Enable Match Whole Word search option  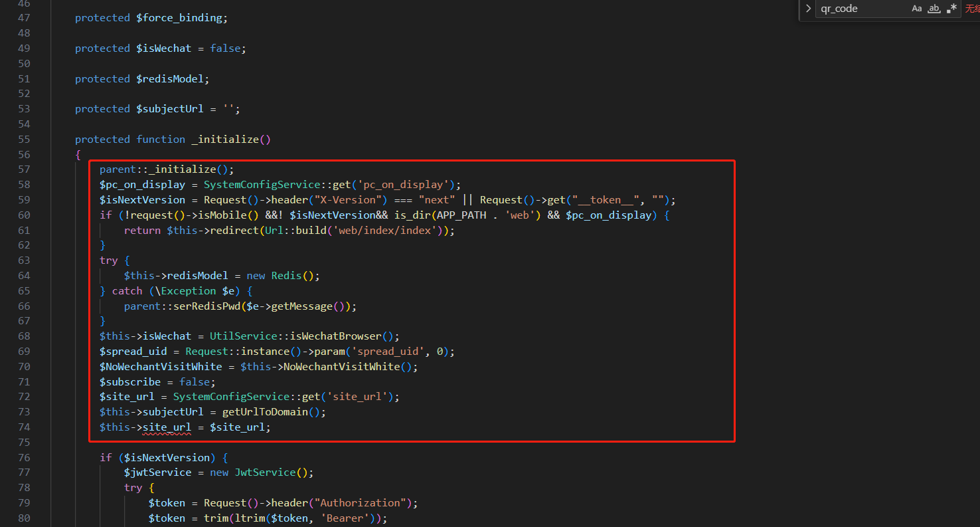click(x=934, y=9)
